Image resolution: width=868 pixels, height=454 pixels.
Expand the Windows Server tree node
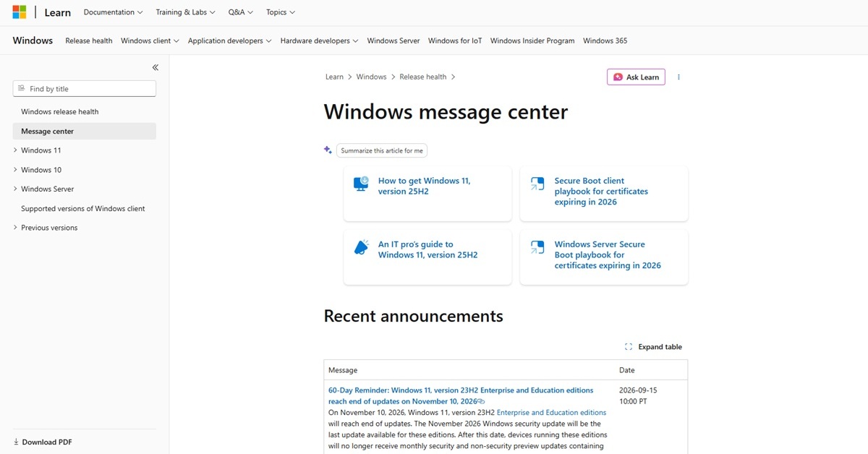tap(15, 189)
